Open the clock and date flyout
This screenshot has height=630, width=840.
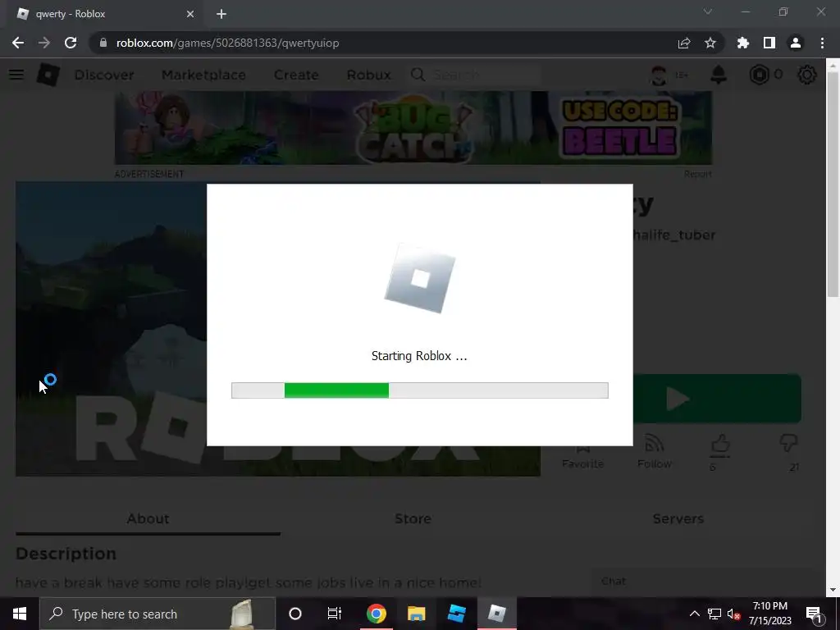click(769, 614)
